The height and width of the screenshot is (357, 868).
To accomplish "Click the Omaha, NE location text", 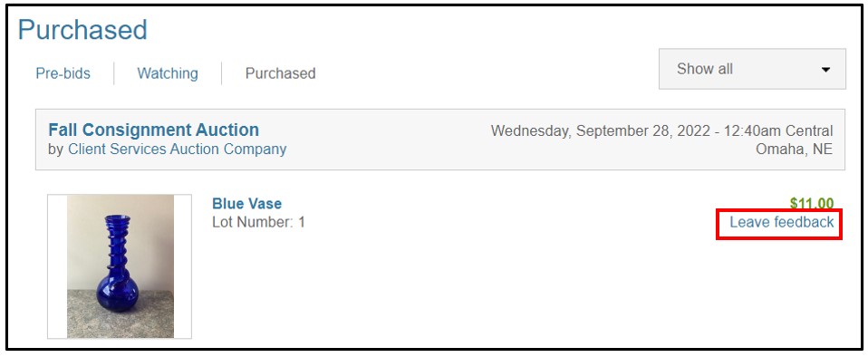I will click(794, 150).
